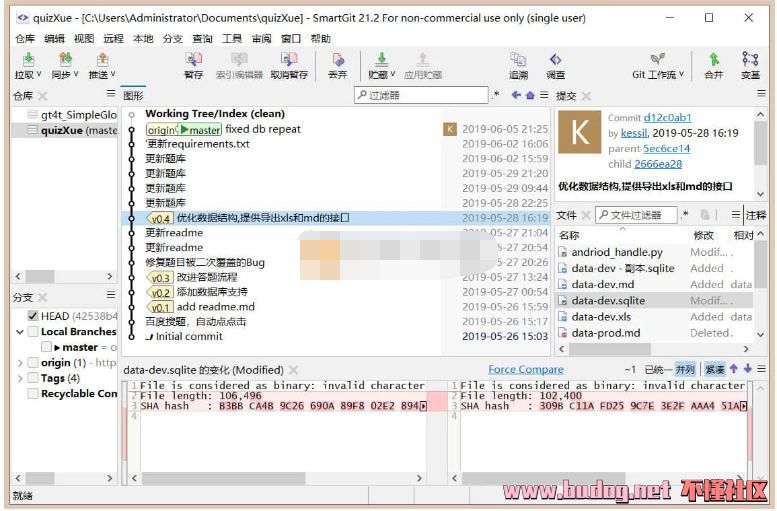Click the Rebase (变基) toolbar icon
Image resolution: width=777 pixels, height=511 pixels.
pyautogui.click(x=750, y=59)
